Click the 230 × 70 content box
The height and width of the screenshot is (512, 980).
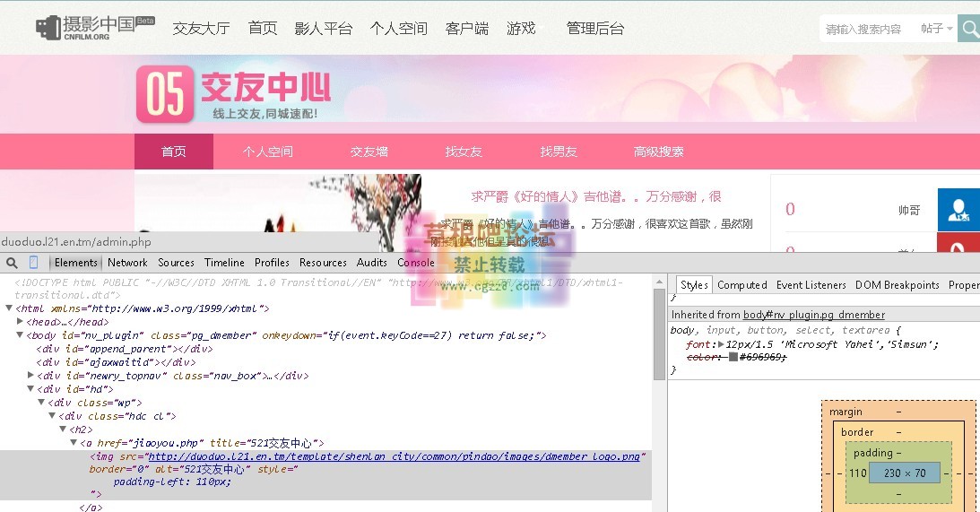point(905,473)
